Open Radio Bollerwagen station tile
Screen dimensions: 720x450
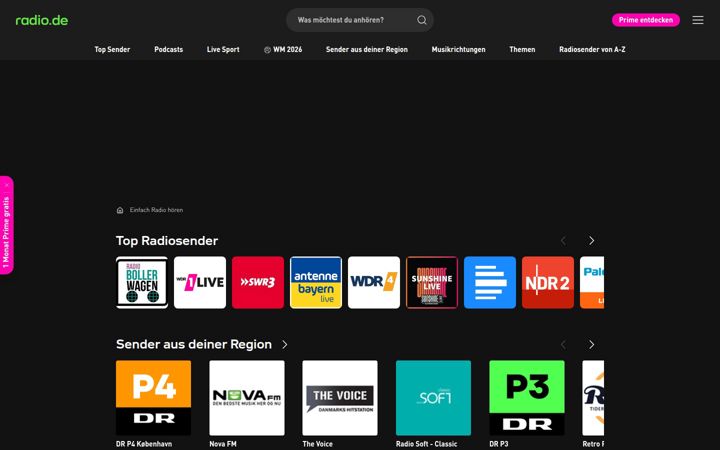point(142,282)
